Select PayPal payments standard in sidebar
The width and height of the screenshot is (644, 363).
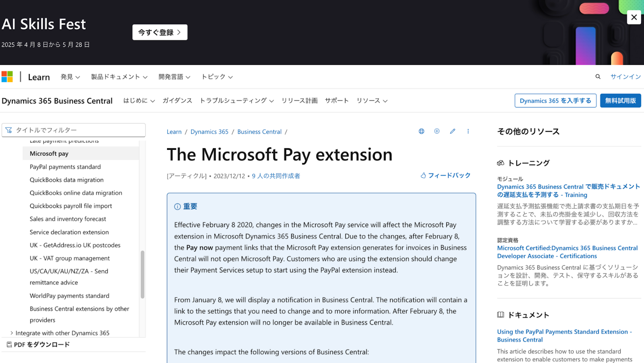pyautogui.click(x=65, y=167)
